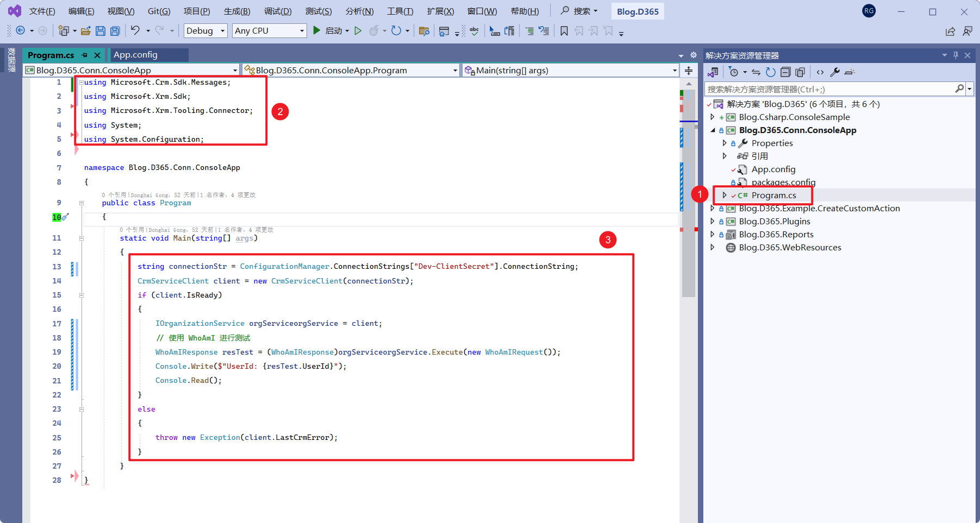
Task: Click the Restart circular arrow icon
Action: pos(396,31)
